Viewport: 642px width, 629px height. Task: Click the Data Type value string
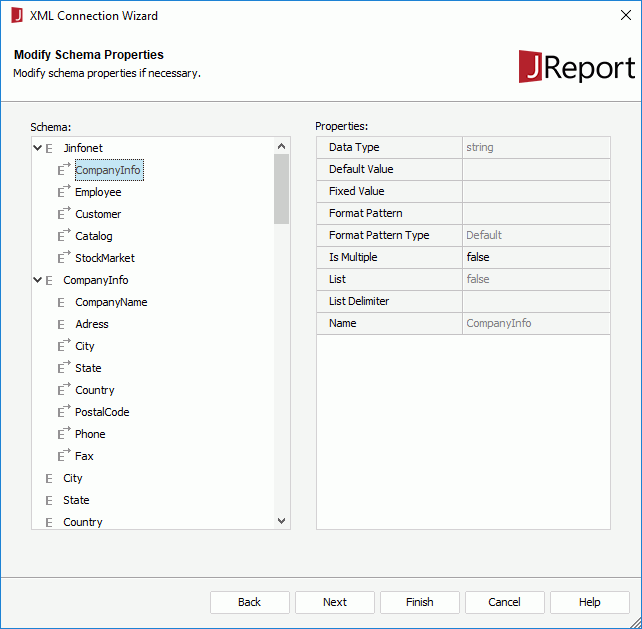[536, 147]
